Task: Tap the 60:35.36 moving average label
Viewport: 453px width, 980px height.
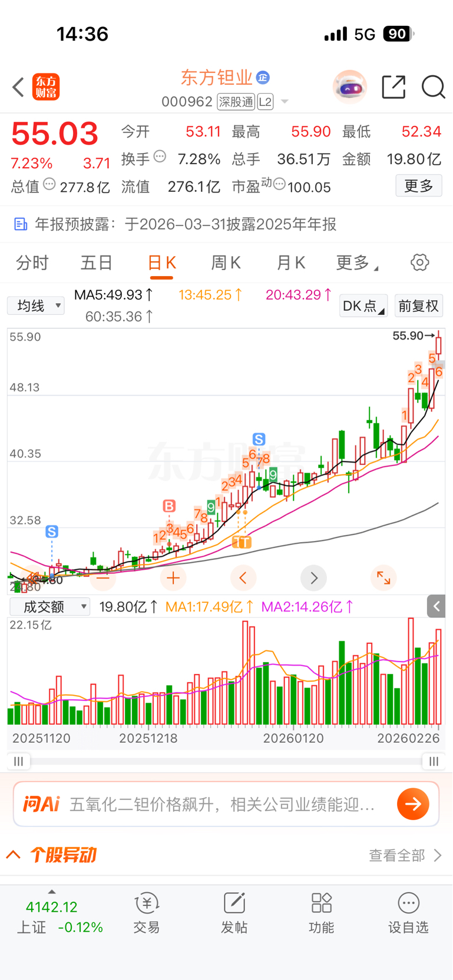Action: (120, 317)
